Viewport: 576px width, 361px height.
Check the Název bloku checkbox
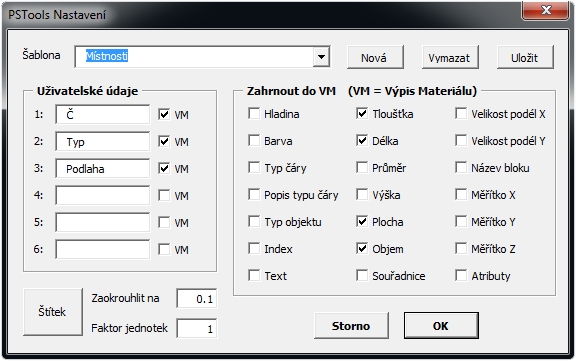(461, 167)
